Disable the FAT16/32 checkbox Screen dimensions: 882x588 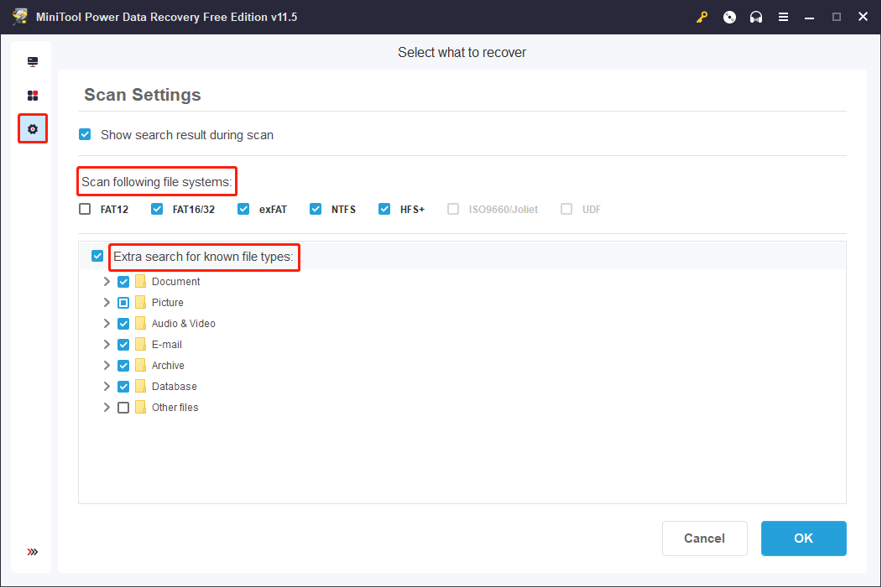pyautogui.click(x=157, y=208)
